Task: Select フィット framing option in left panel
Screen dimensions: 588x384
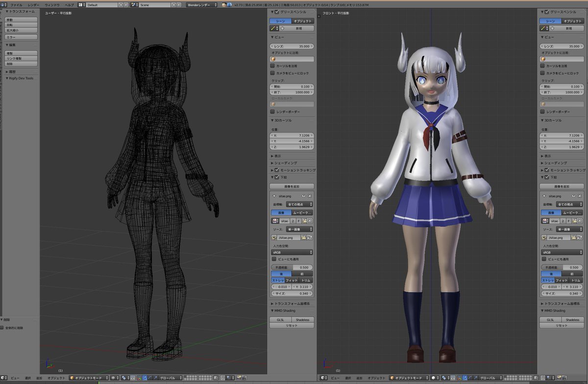Action: (x=292, y=280)
